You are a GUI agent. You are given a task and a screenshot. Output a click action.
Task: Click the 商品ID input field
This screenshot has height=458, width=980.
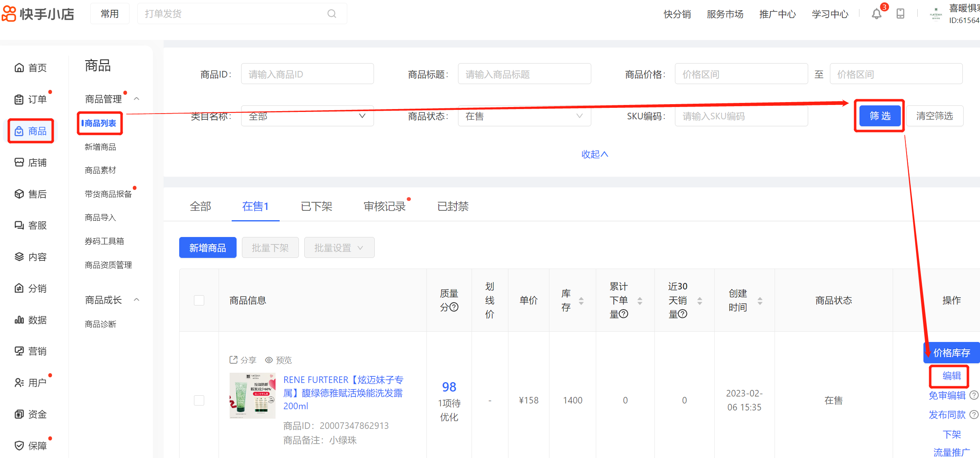(308, 74)
